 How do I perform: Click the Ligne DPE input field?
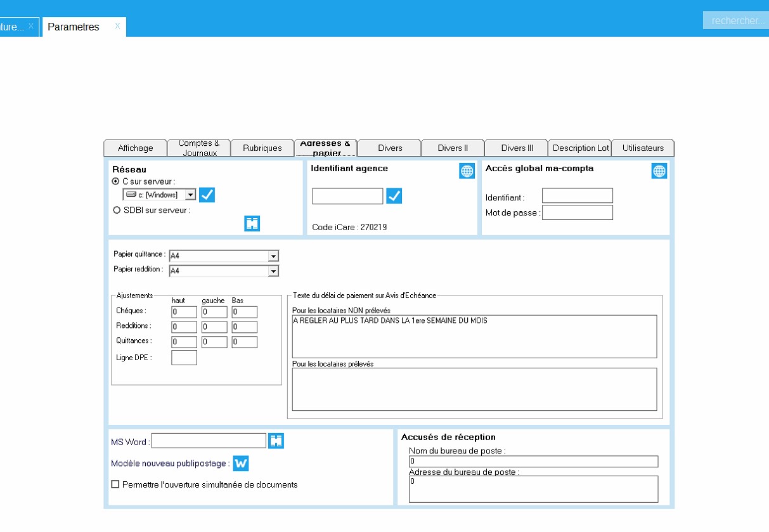click(184, 358)
